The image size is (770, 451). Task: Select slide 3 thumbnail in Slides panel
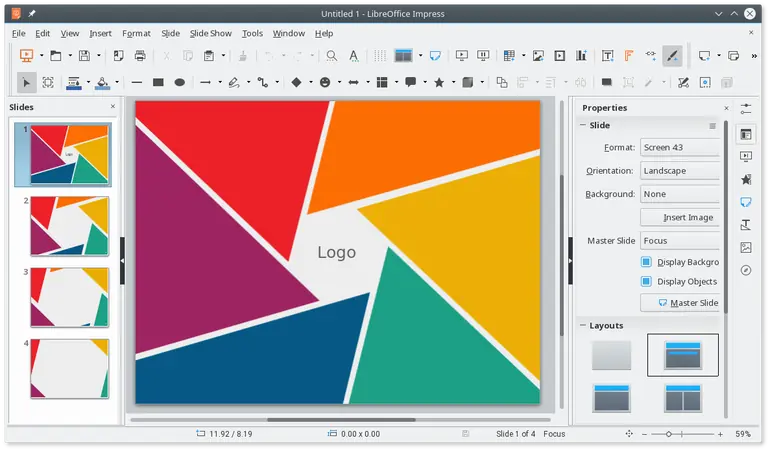69,297
